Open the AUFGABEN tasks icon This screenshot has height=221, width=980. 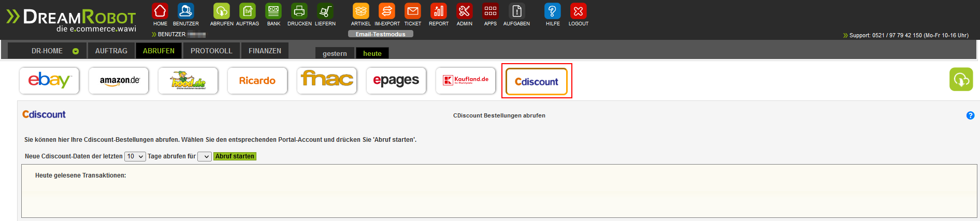tap(516, 11)
